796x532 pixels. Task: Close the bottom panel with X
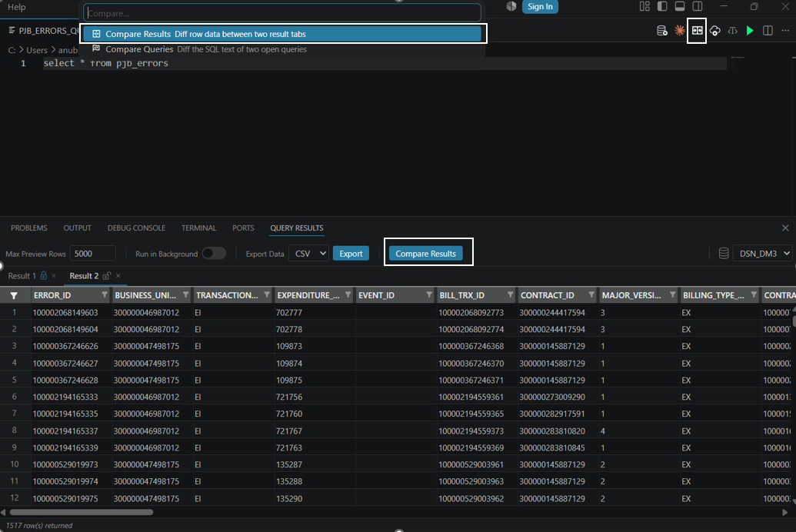tap(785, 228)
